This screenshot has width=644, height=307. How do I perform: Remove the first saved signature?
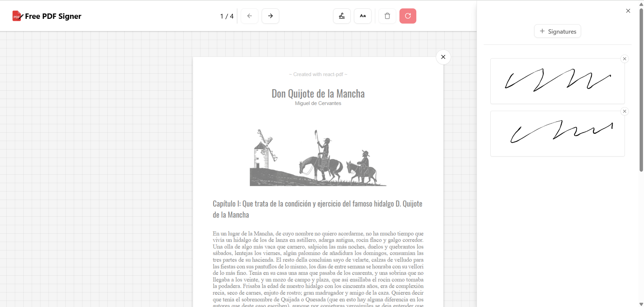(624, 59)
